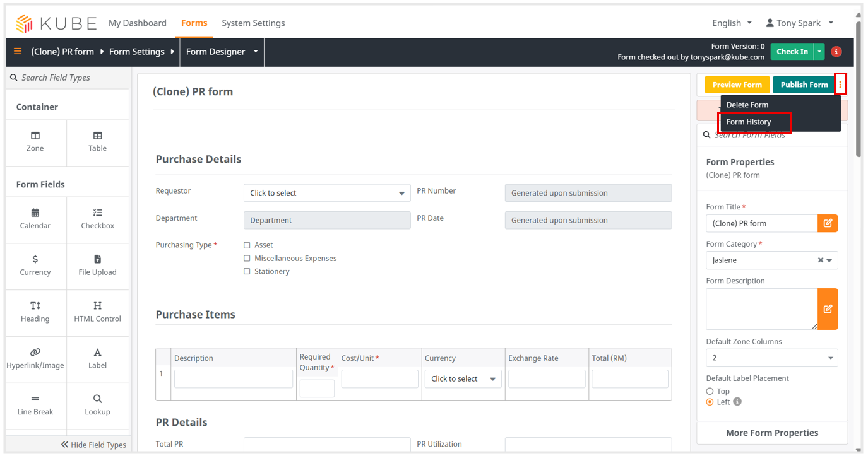Click the Publish Form button

[804, 85]
